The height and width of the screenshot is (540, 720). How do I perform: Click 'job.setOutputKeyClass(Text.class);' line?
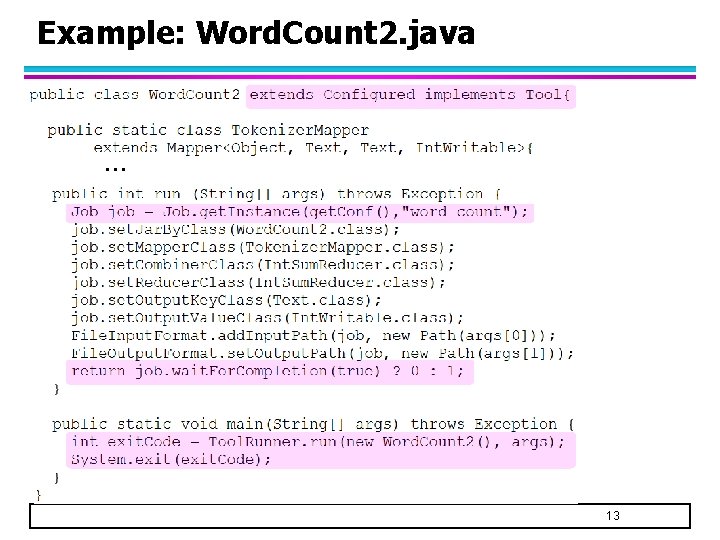pos(226,300)
